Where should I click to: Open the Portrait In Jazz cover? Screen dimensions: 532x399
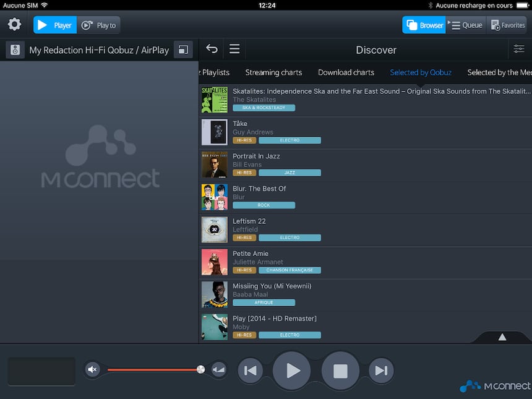(215, 165)
